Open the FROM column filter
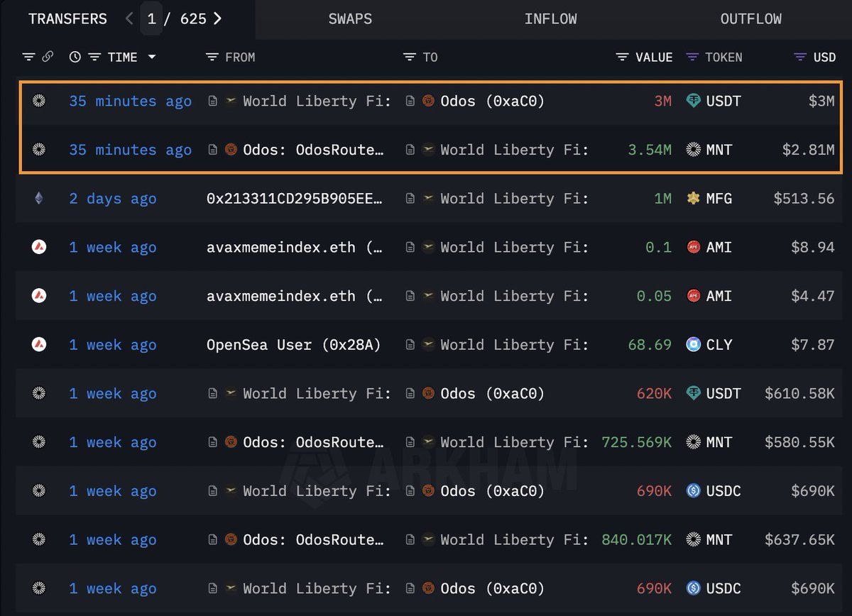The image size is (852, 616). pos(212,57)
